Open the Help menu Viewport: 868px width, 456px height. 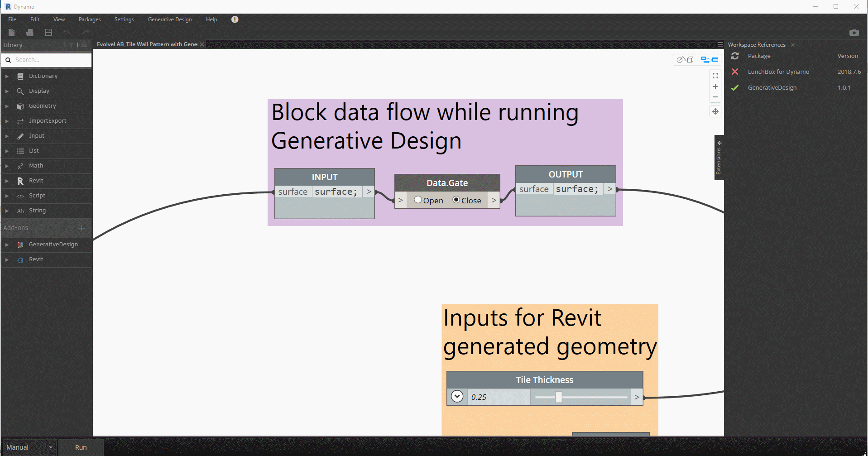click(211, 19)
